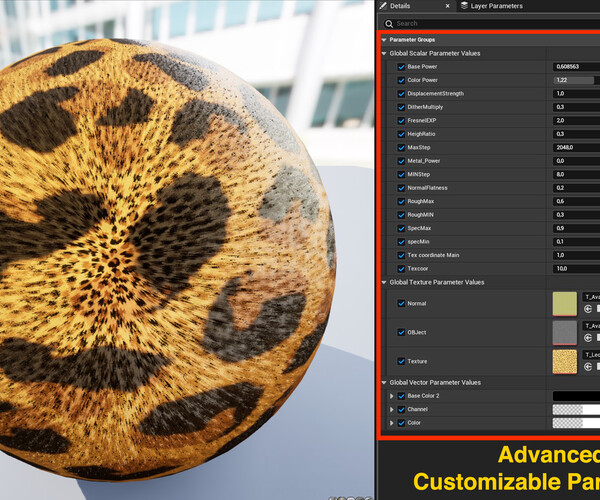Click the MINStep value 8,0
Screen dimensions: 600x500
coord(576,174)
